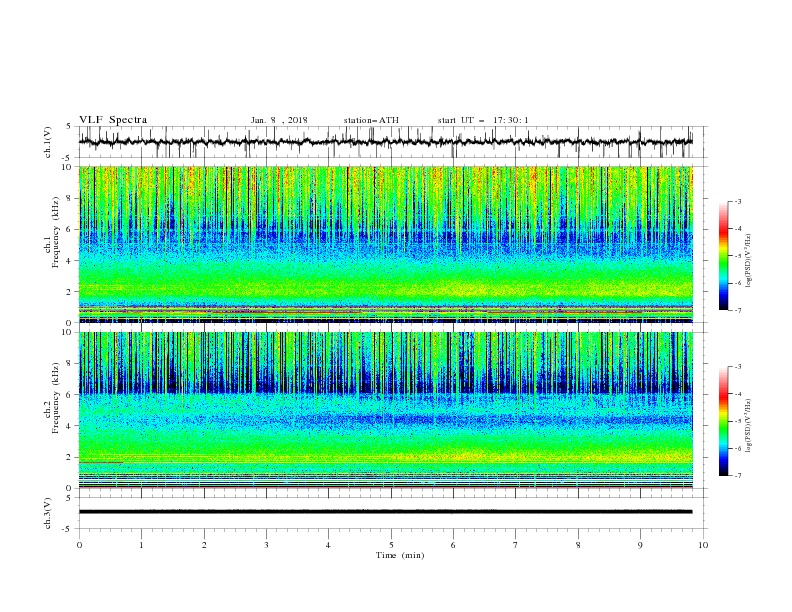Click the "-3" label on ch.1 colorbar
This screenshot has width=792, height=612.
click(x=738, y=201)
